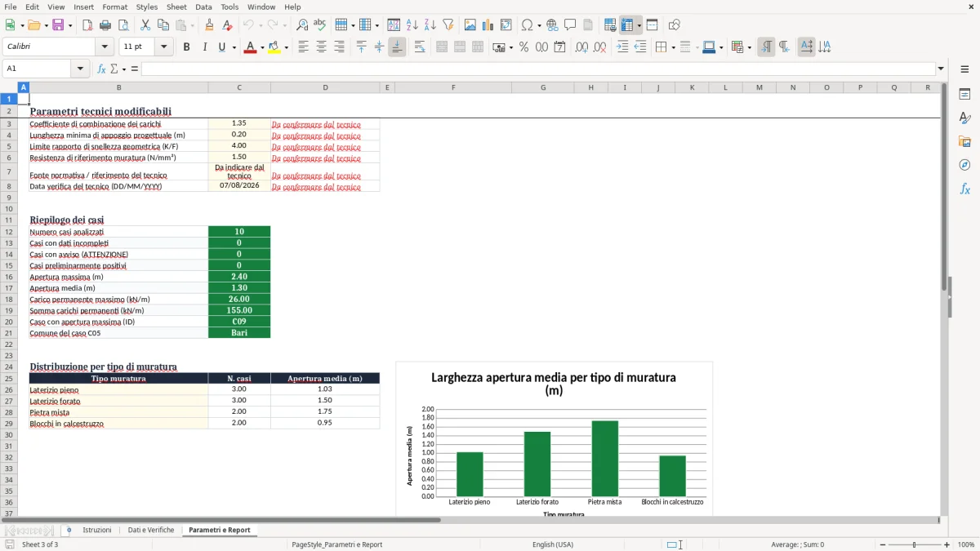Expand the formula bar
The image size is (980, 551).
point(941,69)
